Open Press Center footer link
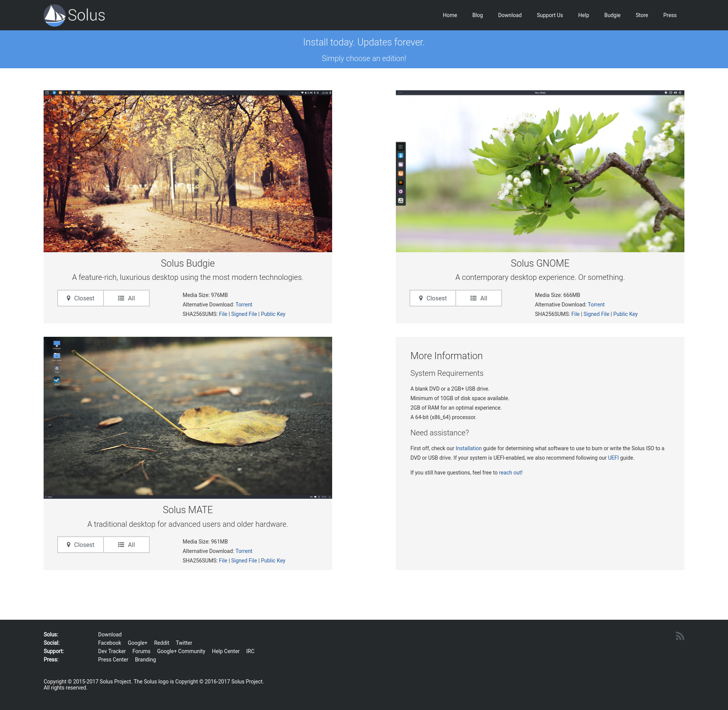 [x=113, y=660]
